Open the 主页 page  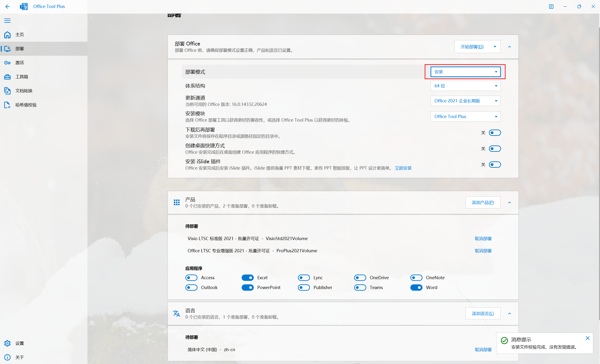click(44, 35)
